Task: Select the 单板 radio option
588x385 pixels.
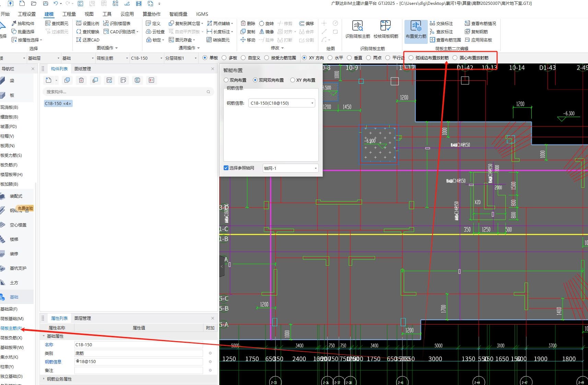Action: [x=210, y=58]
